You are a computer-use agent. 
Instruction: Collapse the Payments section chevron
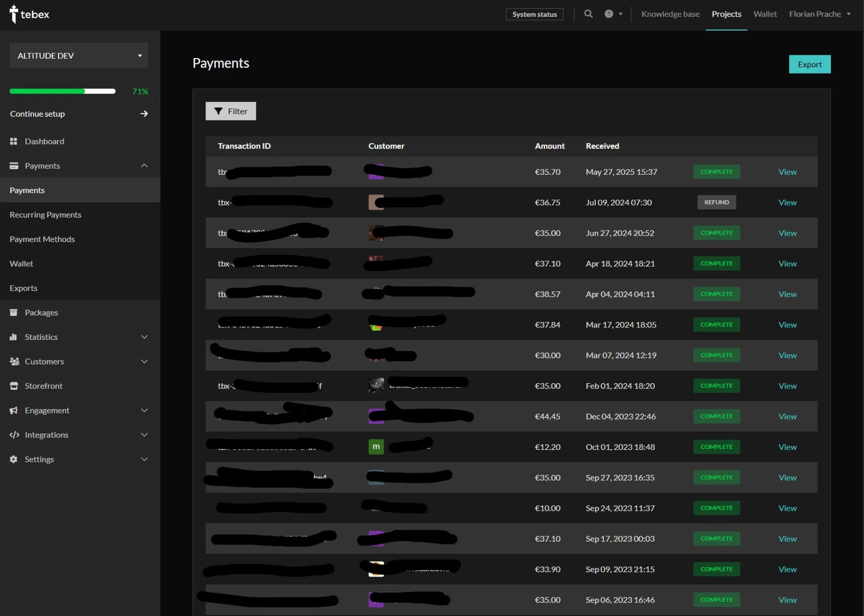144,166
